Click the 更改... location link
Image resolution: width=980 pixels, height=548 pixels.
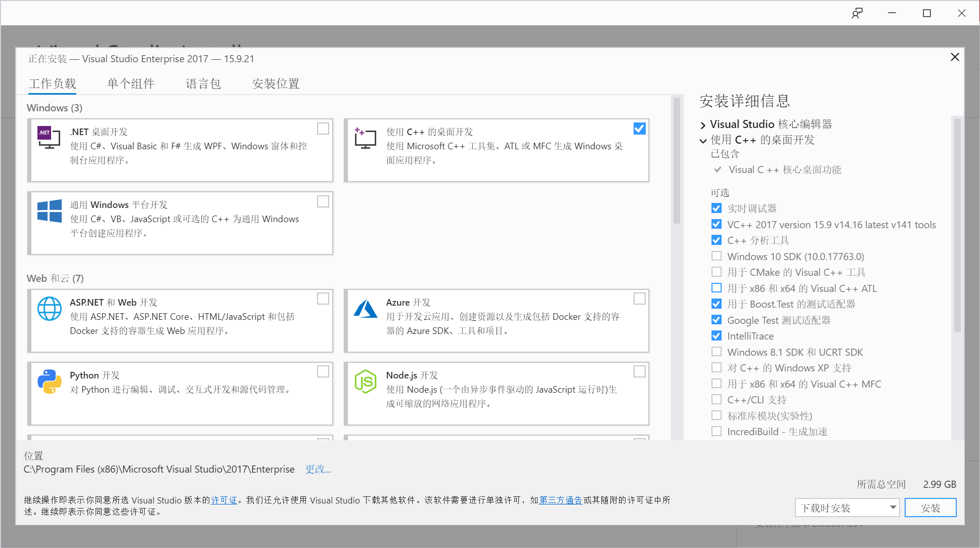318,469
